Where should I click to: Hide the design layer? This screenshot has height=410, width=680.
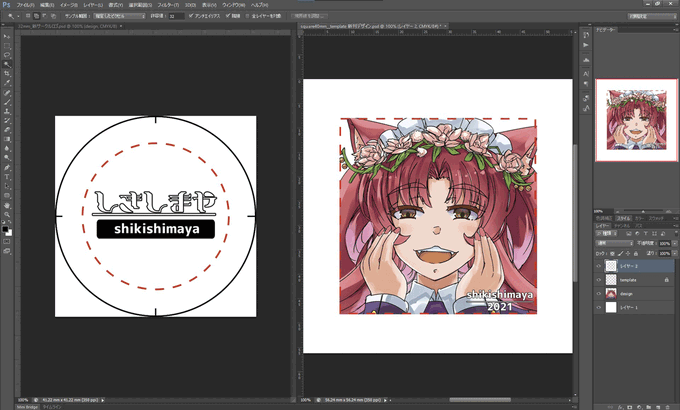pos(598,294)
